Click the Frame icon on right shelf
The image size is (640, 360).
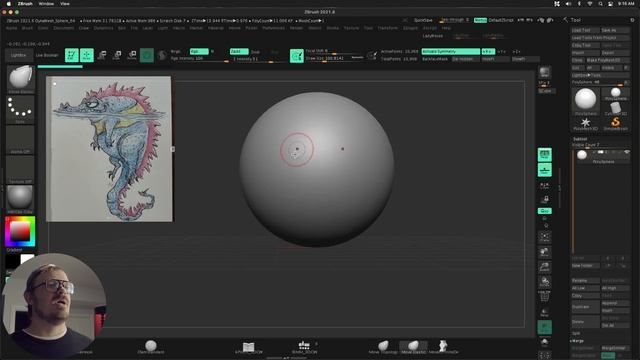[x=544, y=237]
